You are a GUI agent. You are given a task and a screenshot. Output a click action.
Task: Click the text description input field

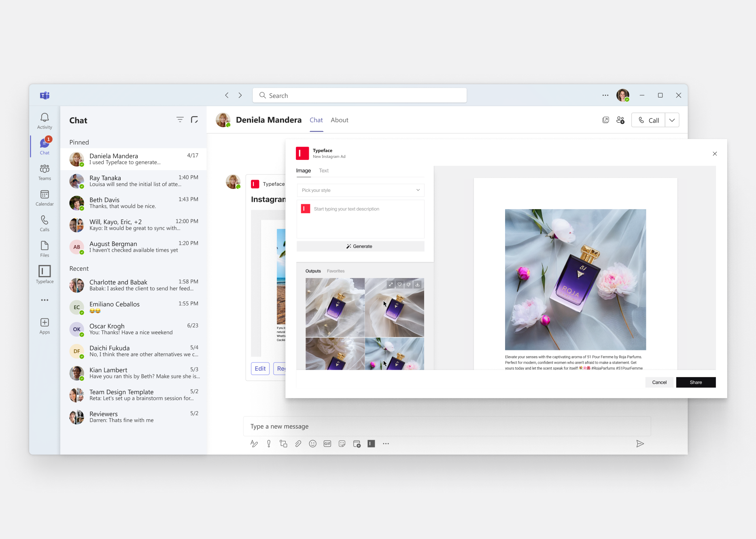[360, 219]
